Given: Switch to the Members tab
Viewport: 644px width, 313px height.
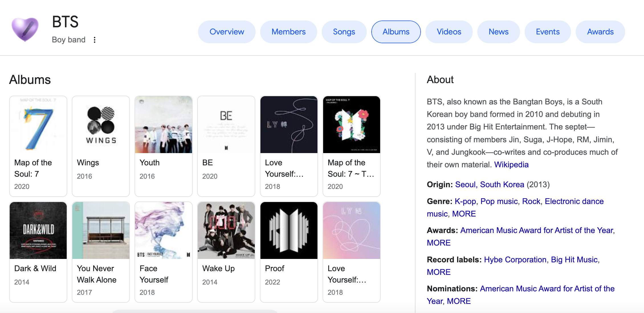Looking at the screenshot, I should click(x=288, y=32).
